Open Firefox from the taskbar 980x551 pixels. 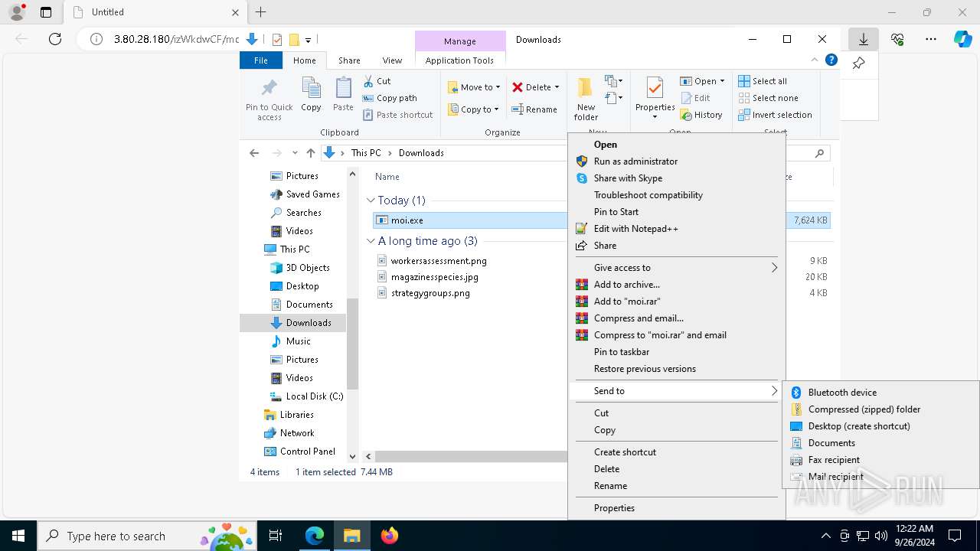click(389, 536)
